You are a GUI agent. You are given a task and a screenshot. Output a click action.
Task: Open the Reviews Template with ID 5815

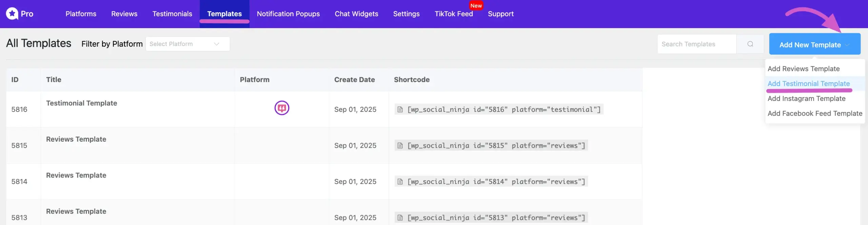click(76, 139)
